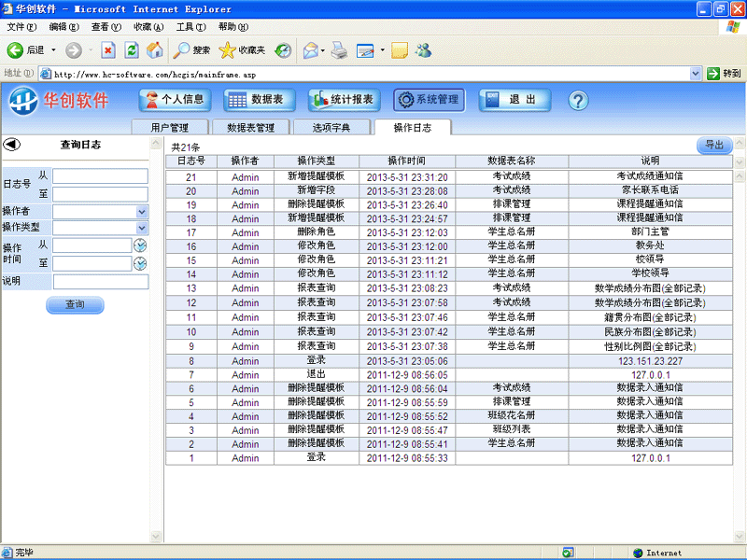
Task: Click the Refresh page icon
Action: 132,50
